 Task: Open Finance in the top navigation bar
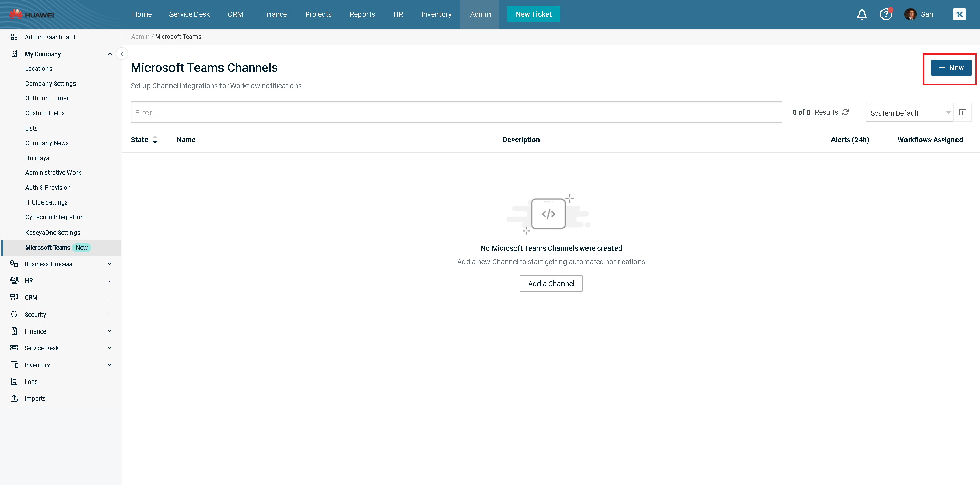(x=274, y=14)
